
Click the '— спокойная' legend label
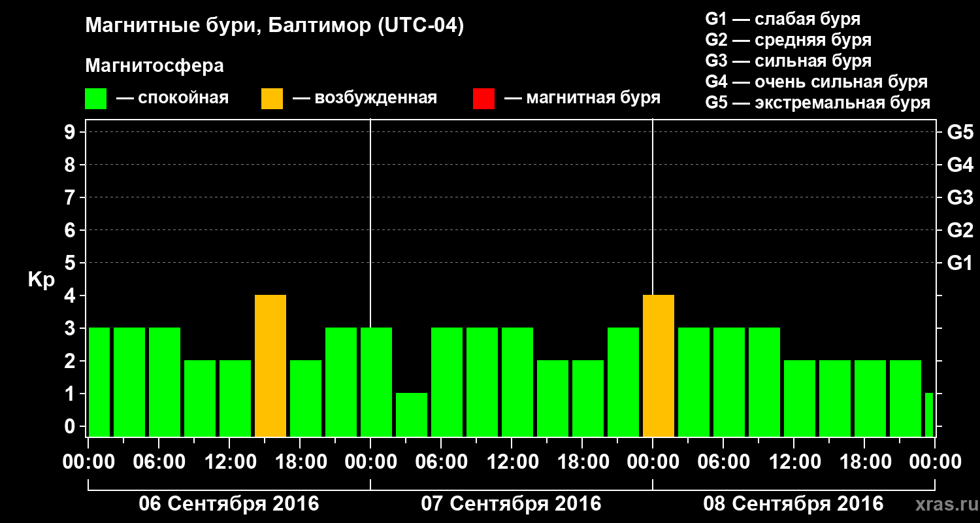(172, 99)
